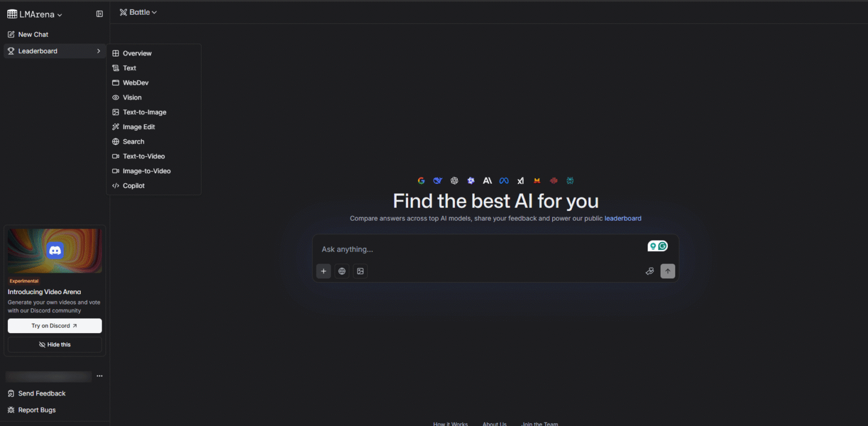Open the public leaderboard link
This screenshot has height=426, width=868.
coord(623,218)
